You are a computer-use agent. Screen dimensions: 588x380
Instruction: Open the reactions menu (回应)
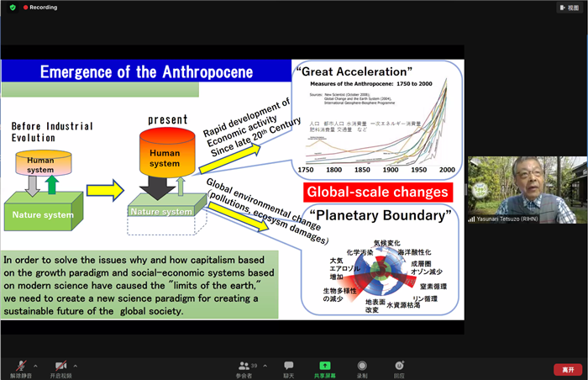[399, 367]
